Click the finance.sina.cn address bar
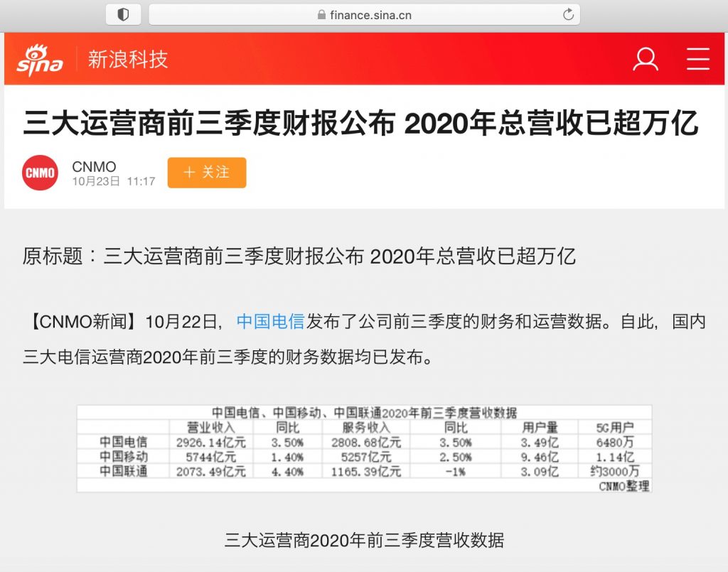The width and height of the screenshot is (728, 572). [364, 15]
